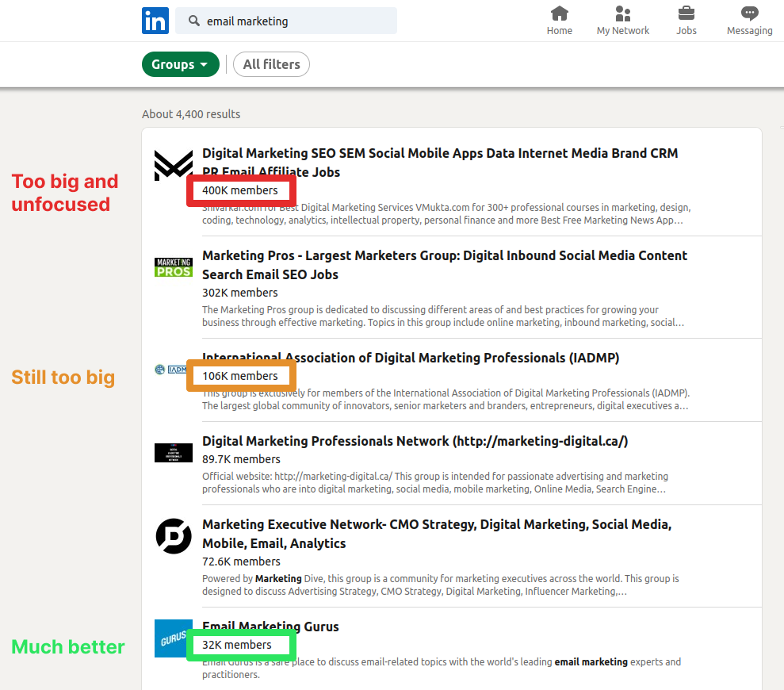Click the marketing-digital.ca official website description
Image resolution: width=784 pixels, height=690 pixels.
point(435,482)
